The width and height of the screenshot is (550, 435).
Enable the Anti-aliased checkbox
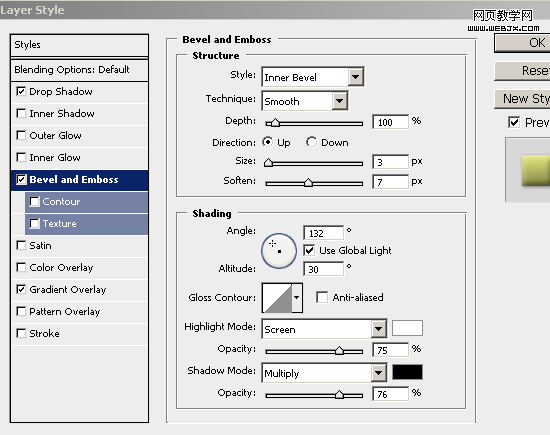pos(322,297)
